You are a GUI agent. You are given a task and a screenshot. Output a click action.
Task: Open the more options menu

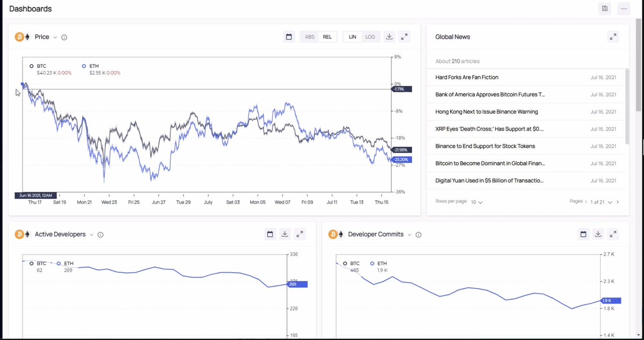pos(623,9)
